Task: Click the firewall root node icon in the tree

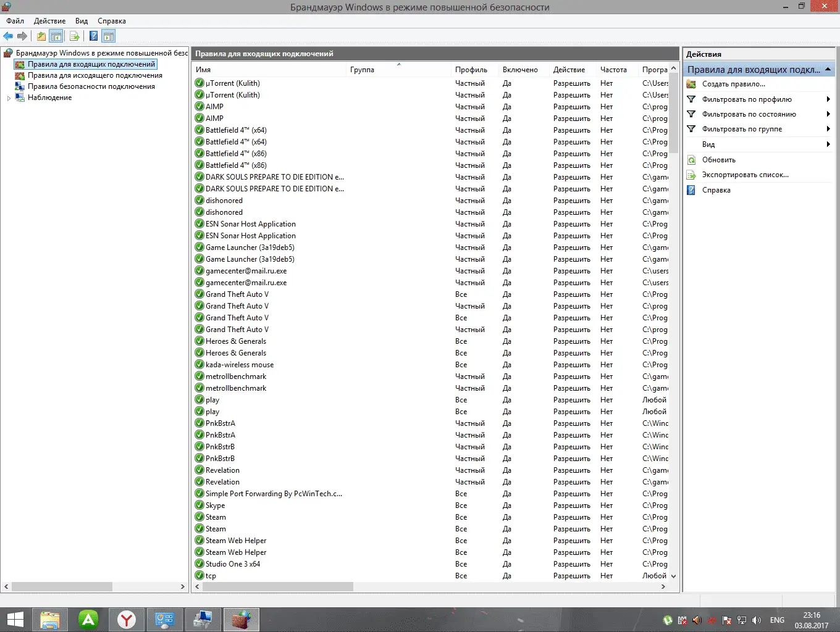Action: pos(8,53)
